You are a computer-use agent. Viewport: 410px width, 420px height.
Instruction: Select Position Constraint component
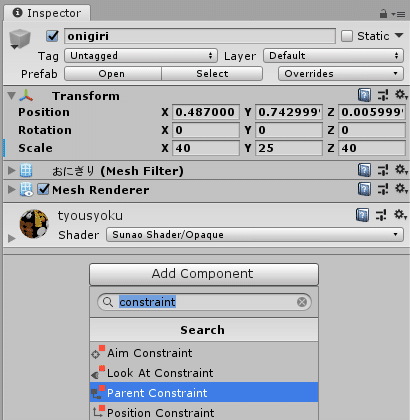(x=204, y=412)
